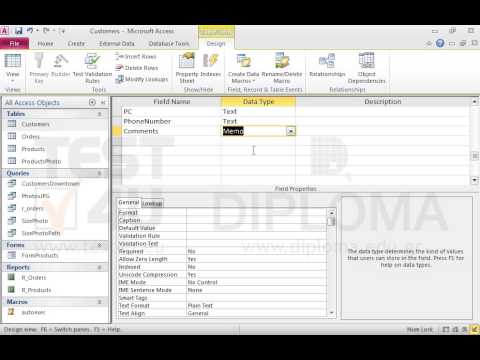Open the Lookup tab in Field Properties
Viewport: 480px width, 360px height.
pos(152,203)
